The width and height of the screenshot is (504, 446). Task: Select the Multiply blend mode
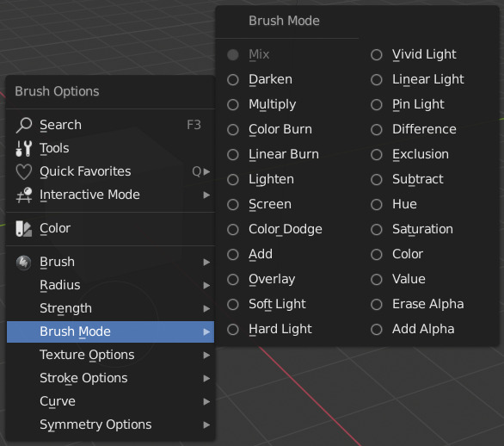[x=287, y=104]
